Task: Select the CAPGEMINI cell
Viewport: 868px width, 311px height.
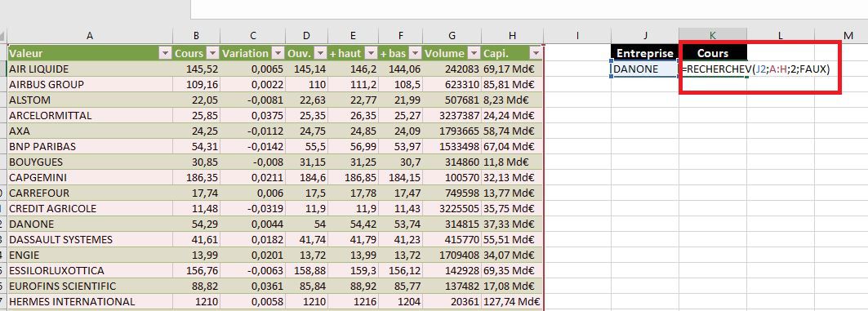Action: [90, 178]
